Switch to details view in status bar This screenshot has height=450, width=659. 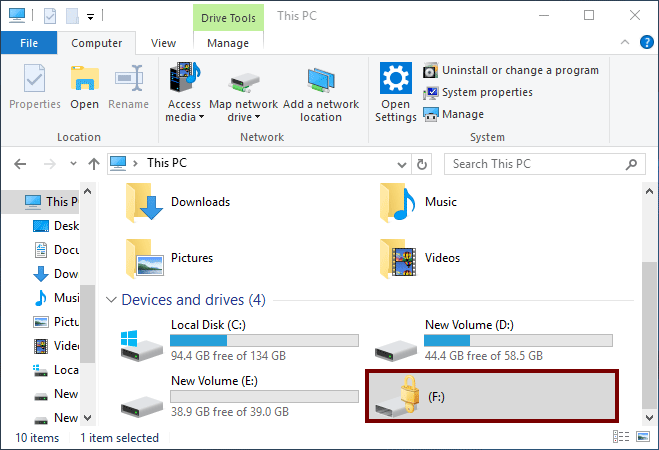[x=621, y=437]
